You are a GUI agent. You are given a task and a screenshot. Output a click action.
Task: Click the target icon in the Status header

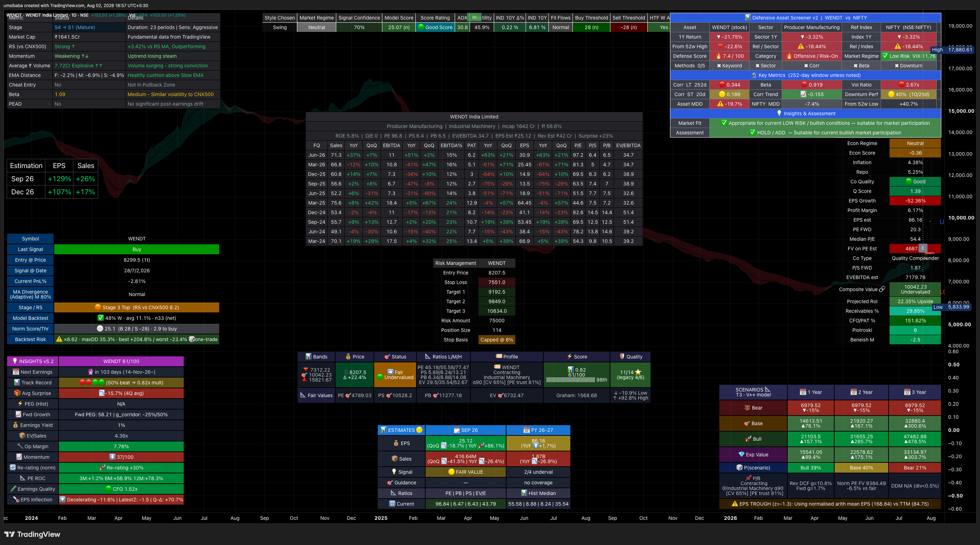387,356
